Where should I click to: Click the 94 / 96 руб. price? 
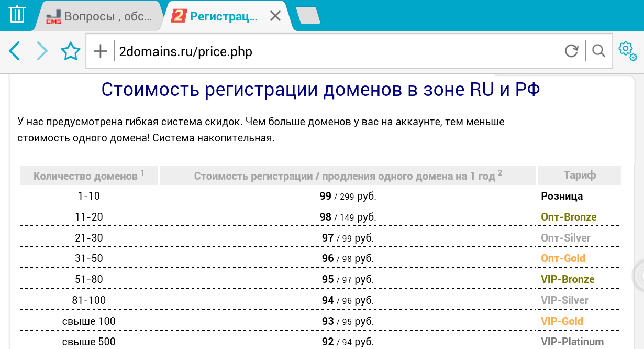pyautogui.click(x=348, y=300)
